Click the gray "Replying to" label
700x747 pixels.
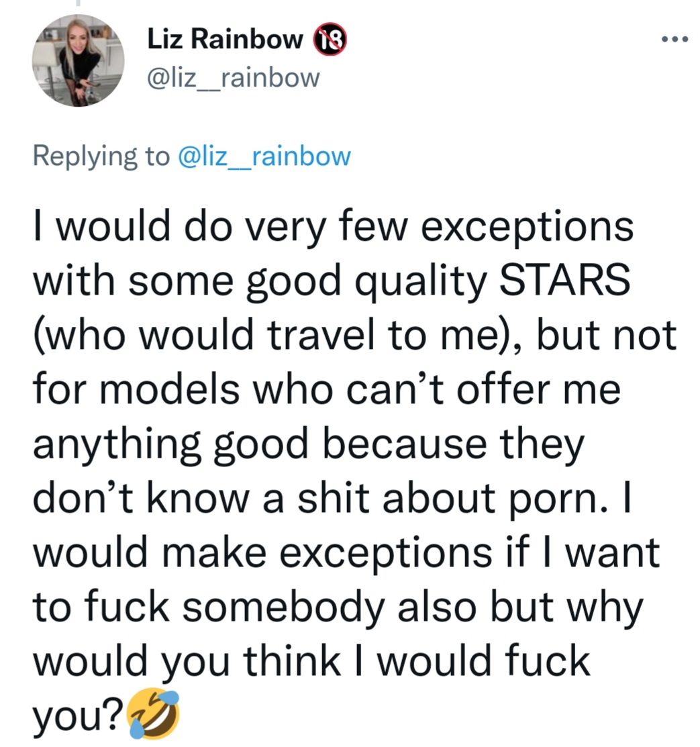click(101, 156)
